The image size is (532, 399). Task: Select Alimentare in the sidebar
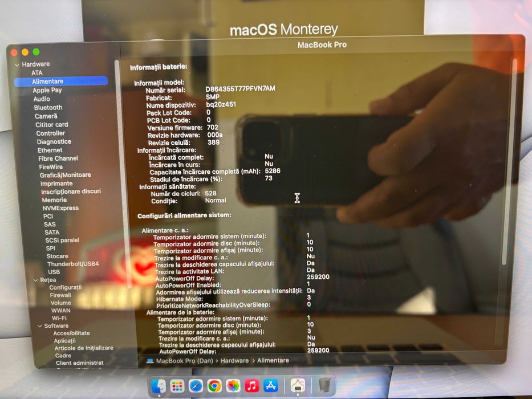coord(61,81)
